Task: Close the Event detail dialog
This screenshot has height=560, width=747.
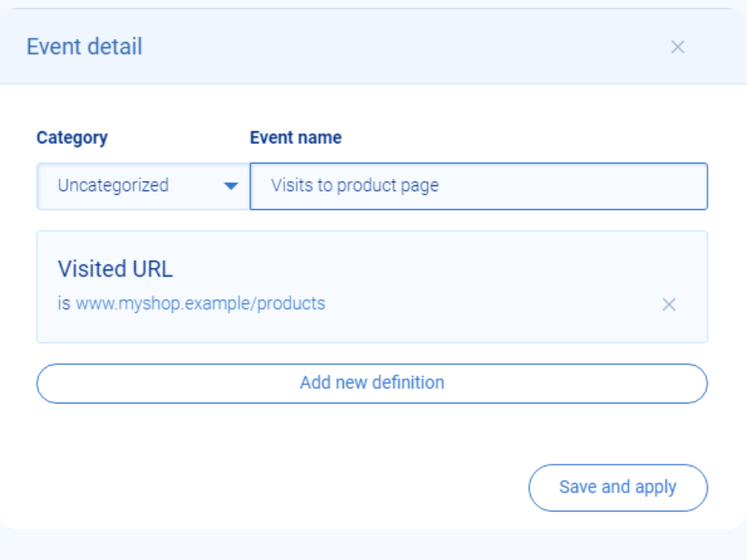Action: 677,47
